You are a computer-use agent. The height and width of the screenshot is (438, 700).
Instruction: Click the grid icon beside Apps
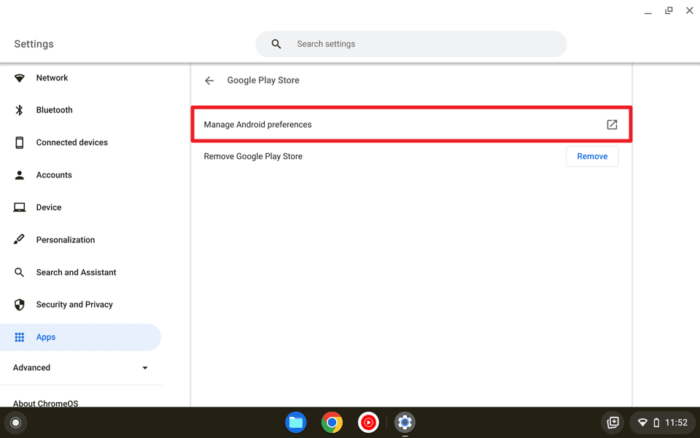[19, 337]
